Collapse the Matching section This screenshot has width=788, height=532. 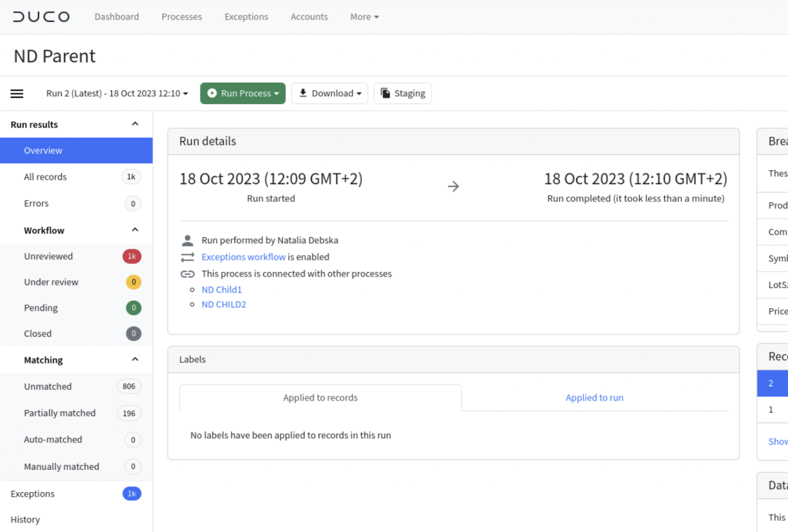point(135,359)
